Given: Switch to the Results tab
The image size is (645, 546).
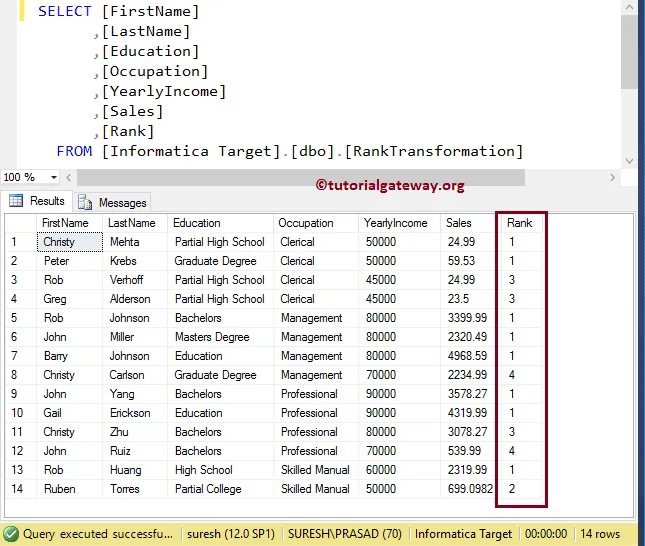Looking at the screenshot, I should (37, 201).
